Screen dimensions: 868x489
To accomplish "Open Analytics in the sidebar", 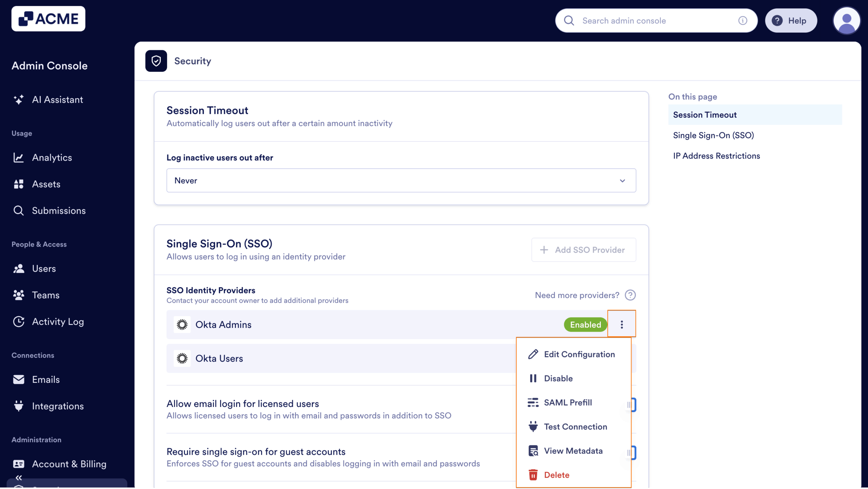I will coord(52,157).
